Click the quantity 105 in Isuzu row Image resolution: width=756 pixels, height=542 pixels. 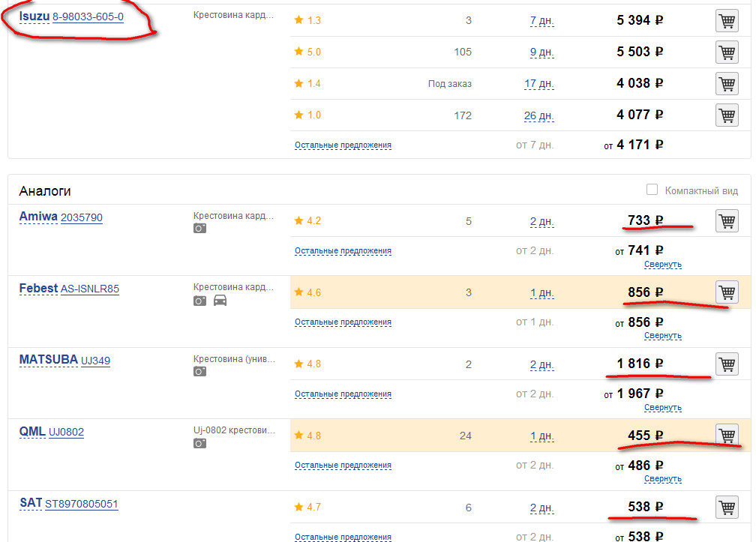click(x=463, y=52)
